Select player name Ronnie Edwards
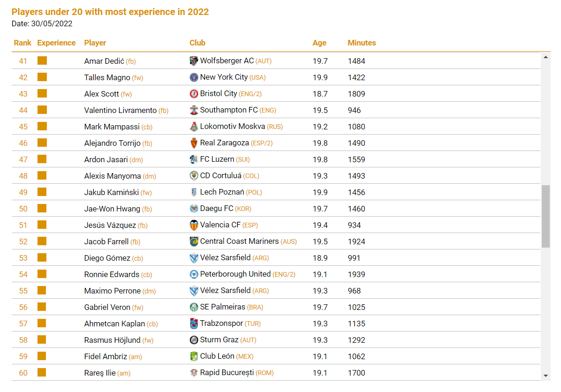Viewport: 561px width, 392px height. tap(112, 275)
